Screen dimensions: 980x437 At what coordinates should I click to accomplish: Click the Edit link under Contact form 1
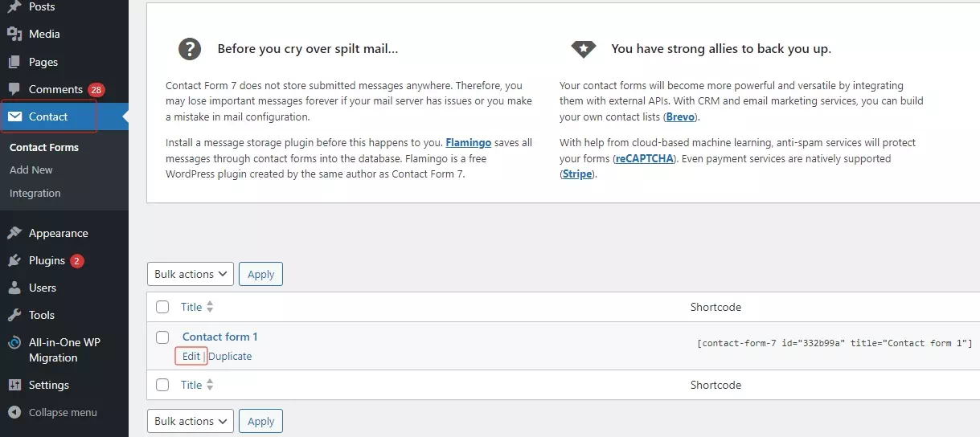click(191, 357)
